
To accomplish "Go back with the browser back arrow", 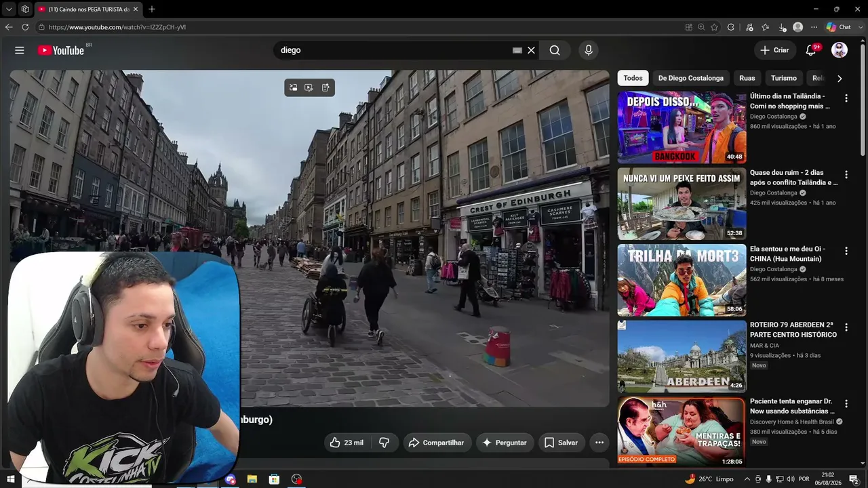I will (9, 27).
